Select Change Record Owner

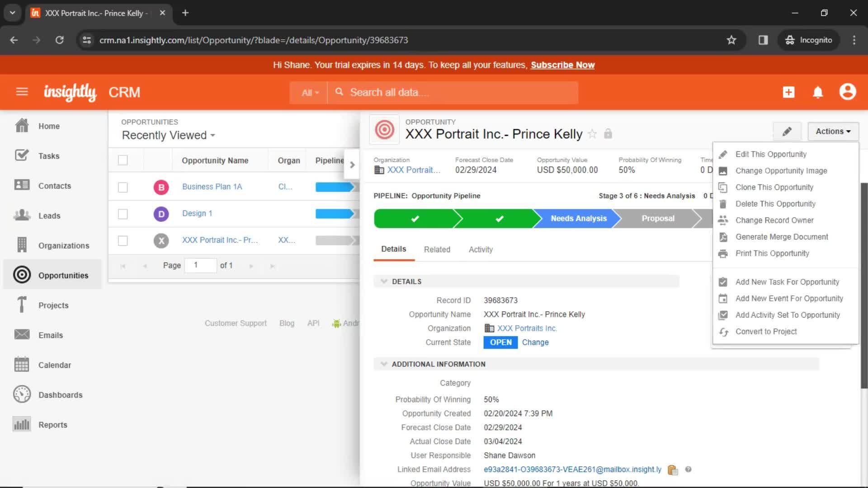tap(774, 220)
